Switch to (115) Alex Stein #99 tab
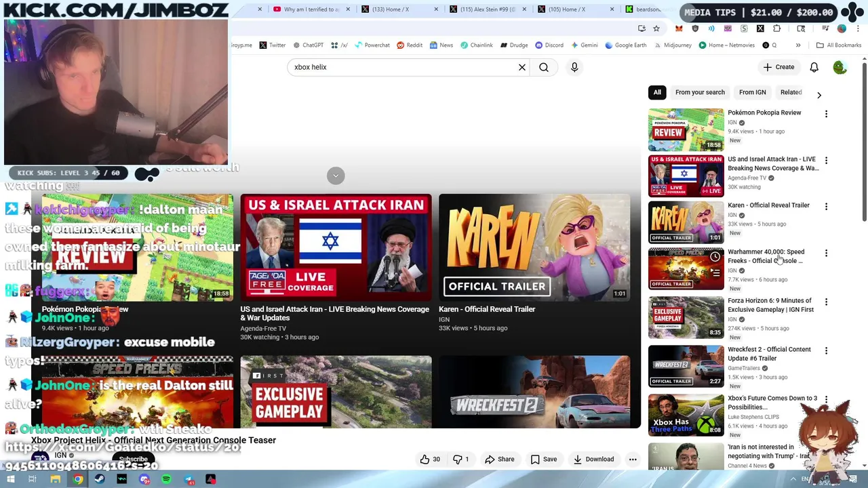The width and height of the screenshot is (868, 488). (x=488, y=9)
